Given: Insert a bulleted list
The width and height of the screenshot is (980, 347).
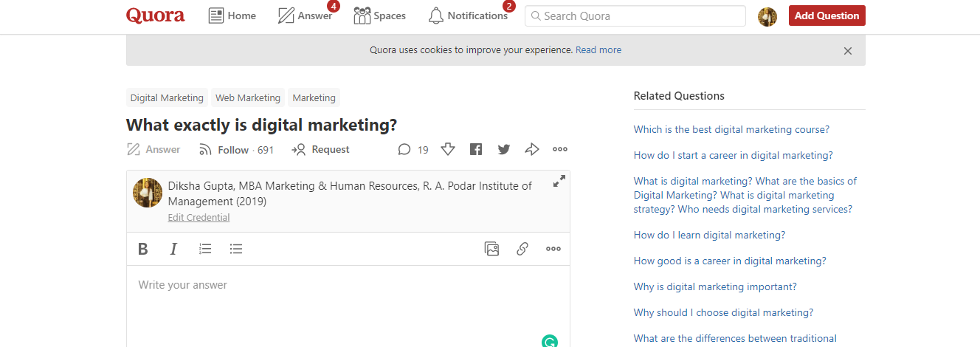Looking at the screenshot, I should click(x=236, y=249).
